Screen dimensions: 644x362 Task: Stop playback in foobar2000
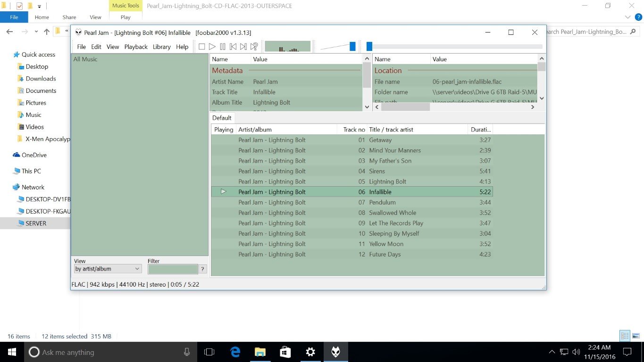202,47
